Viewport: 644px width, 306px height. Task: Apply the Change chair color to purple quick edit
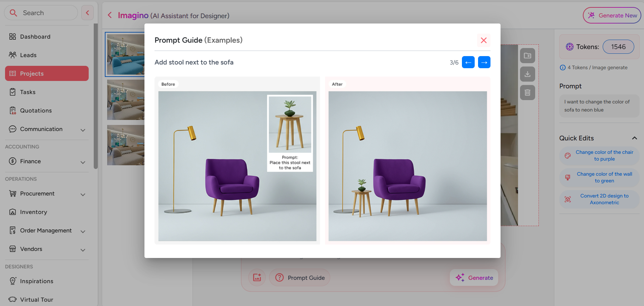(x=599, y=156)
